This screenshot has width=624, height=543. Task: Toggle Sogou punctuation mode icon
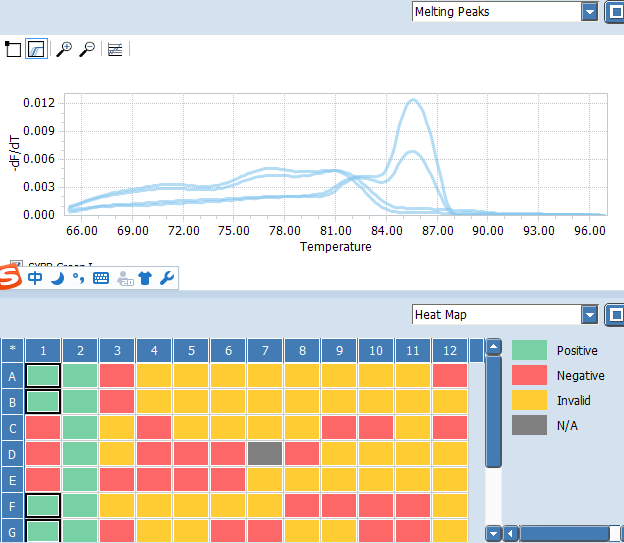pos(78,278)
